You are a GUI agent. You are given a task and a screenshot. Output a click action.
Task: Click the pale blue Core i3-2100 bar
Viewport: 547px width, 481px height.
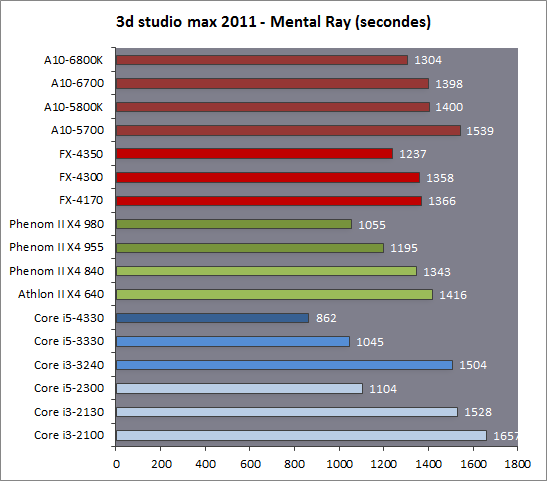pos(301,436)
